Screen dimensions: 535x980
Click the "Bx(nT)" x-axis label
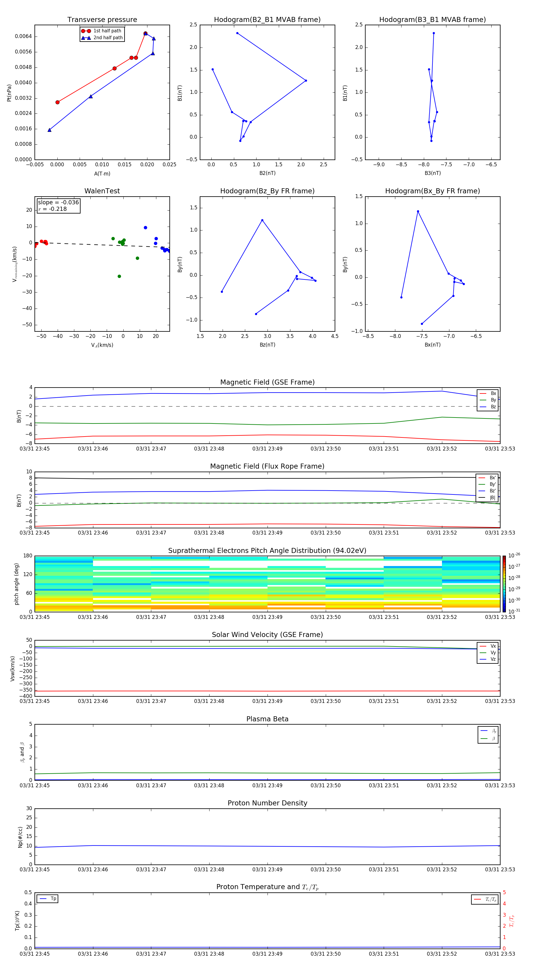[x=432, y=345]
